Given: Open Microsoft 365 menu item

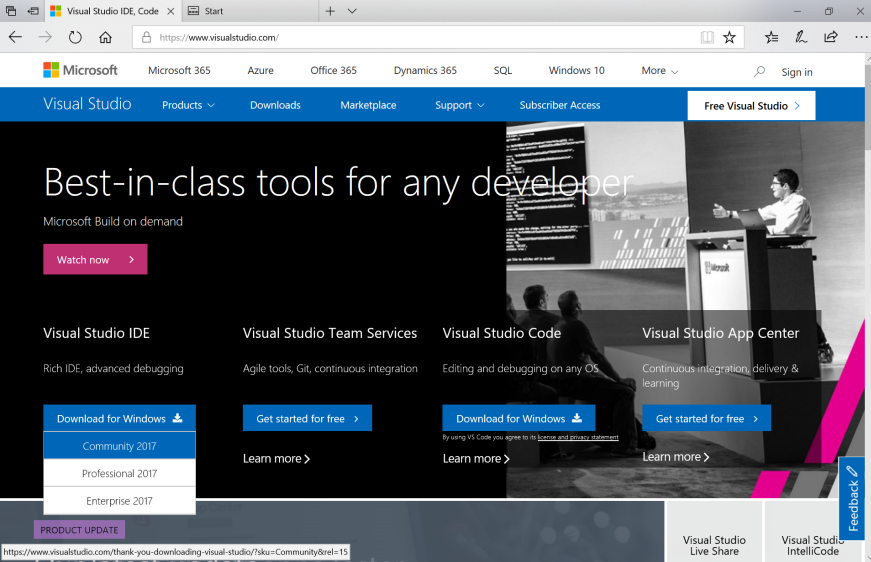Looking at the screenshot, I should (x=179, y=71).
